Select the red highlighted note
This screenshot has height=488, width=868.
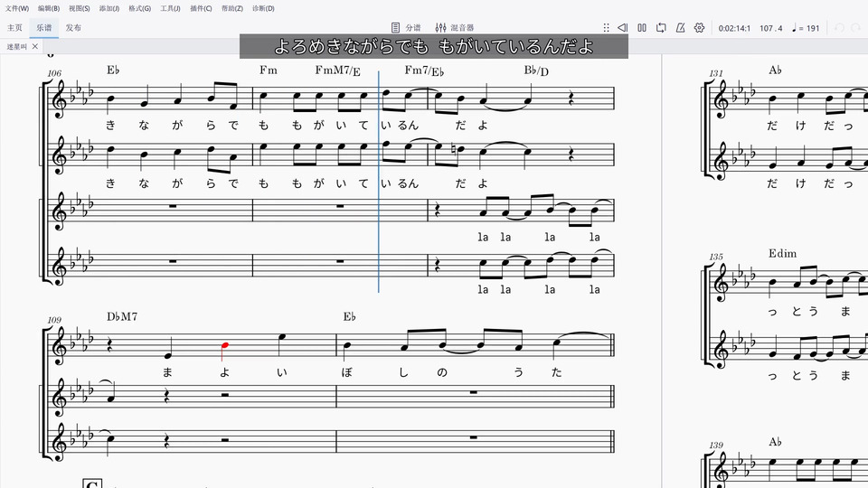(x=225, y=346)
